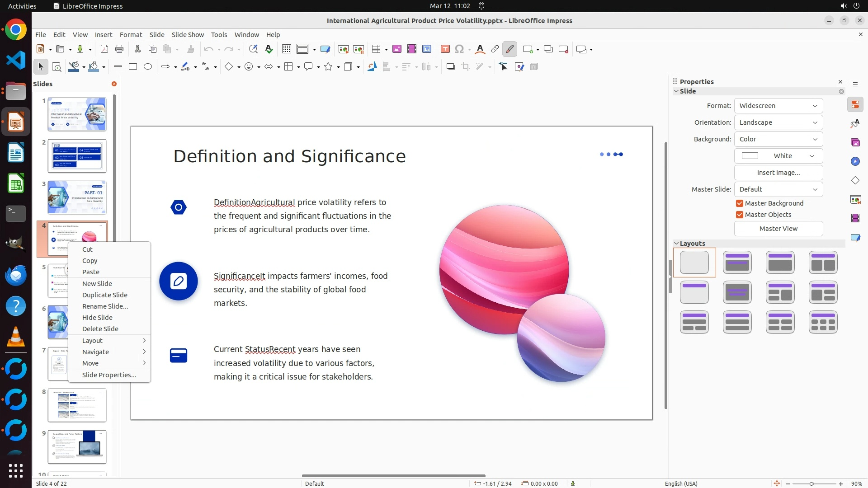
Task: Uncheck the Master Background checkbox
Action: 740,203
